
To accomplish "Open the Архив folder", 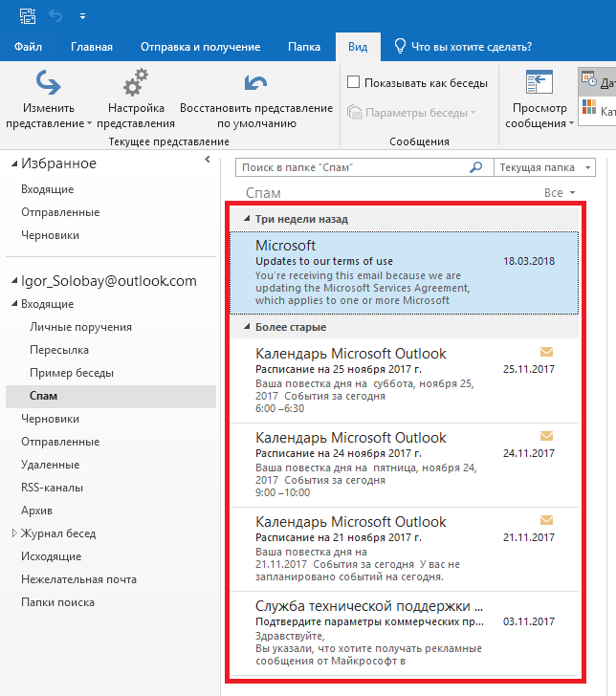I will pyautogui.click(x=36, y=511).
